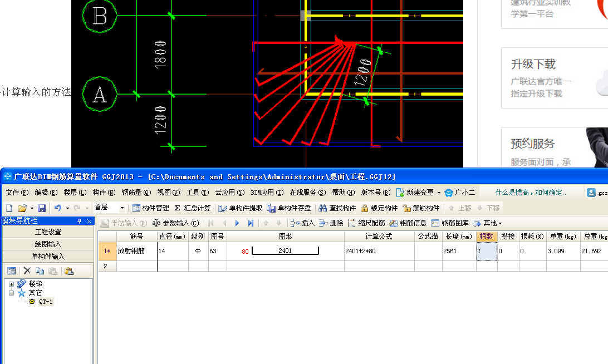Click 钢筋信息 toolbar button
The image size is (608, 364).
[408, 223]
